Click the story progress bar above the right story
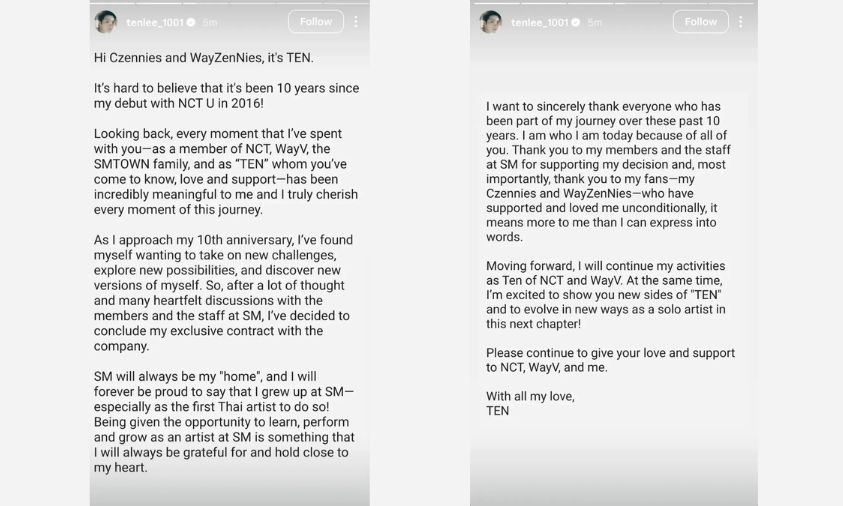This screenshot has width=843, height=506. [613, 2]
